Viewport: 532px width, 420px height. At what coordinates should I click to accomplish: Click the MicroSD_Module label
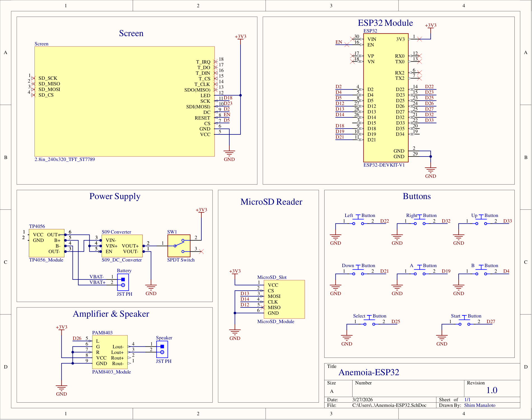click(276, 322)
